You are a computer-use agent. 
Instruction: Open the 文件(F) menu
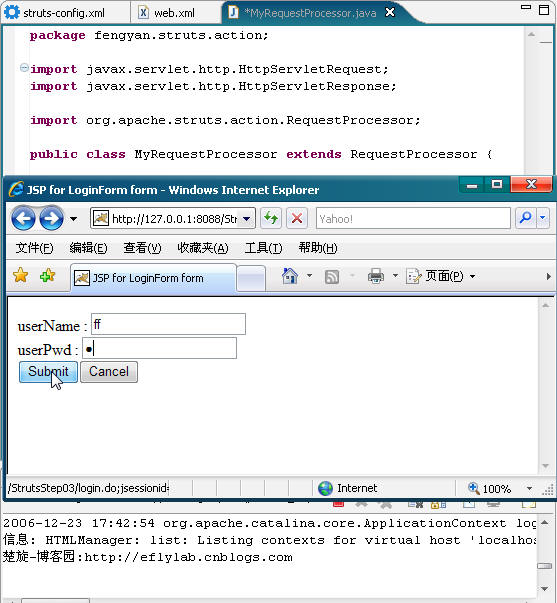(x=34, y=248)
